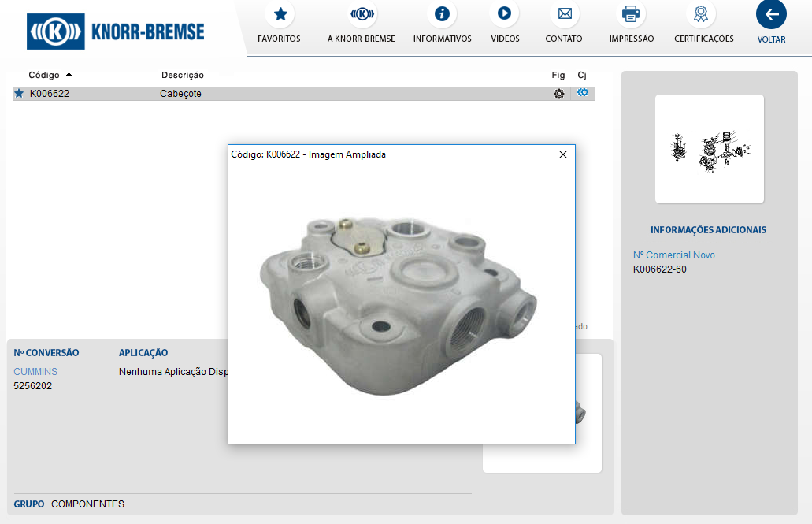This screenshot has height=524, width=812.
Task: Open the Vídeos play icon
Action: coord(504,14)
